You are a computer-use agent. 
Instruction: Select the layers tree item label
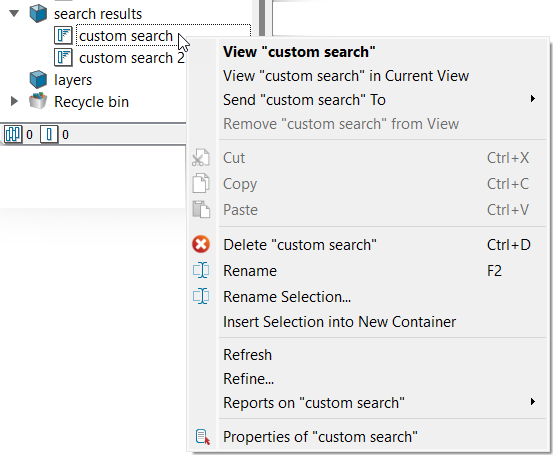click(73, 80)
